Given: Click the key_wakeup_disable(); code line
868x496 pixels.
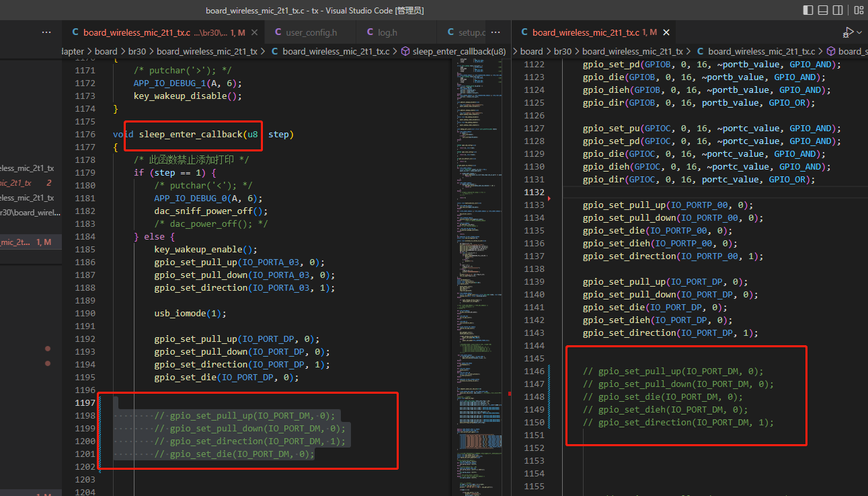Looking at the screenshot, I should (188, 96).
